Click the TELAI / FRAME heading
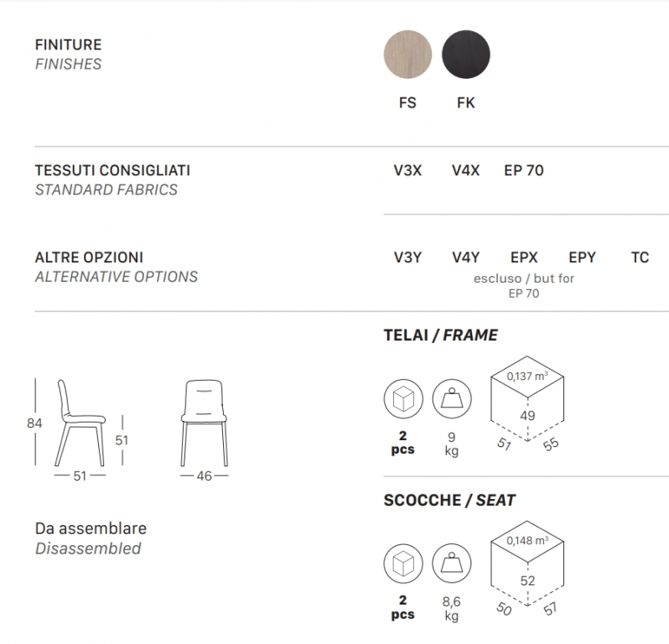Screen dimensions: 669x644 [441, 335]
